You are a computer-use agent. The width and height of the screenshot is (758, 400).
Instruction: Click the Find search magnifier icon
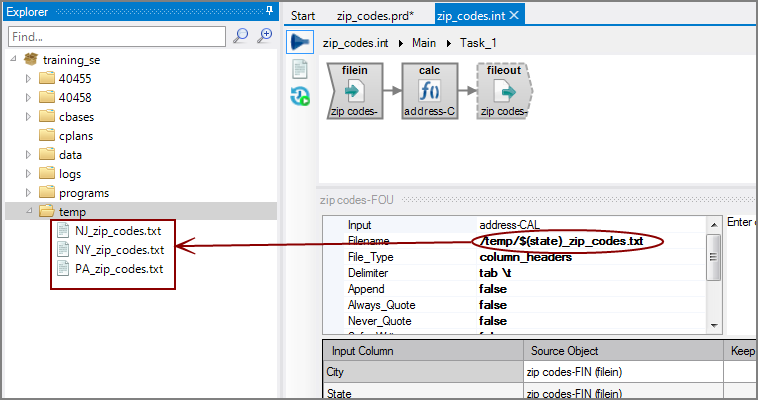click(x=240, y=36)
